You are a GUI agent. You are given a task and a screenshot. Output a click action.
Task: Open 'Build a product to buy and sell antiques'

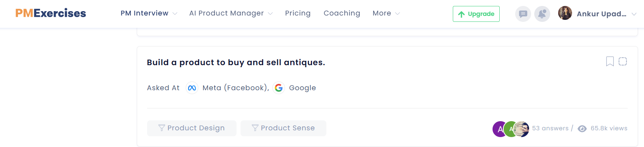(236, 62)
